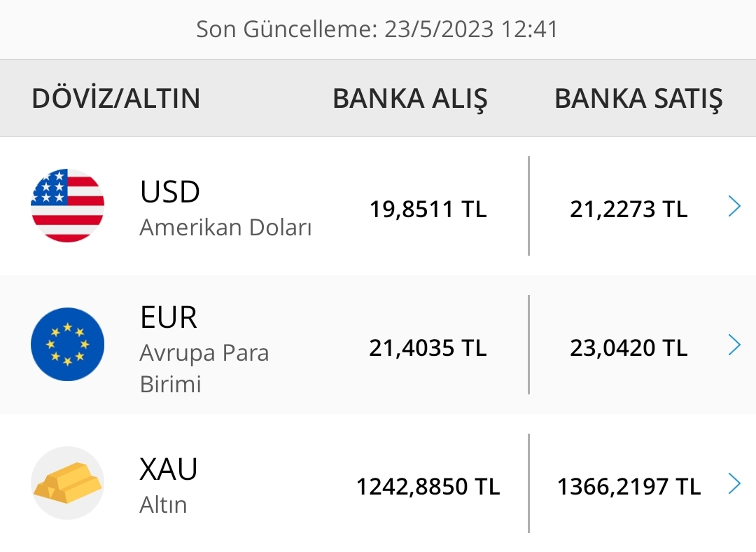Image resolution: width=756 pixels, height=552 pixels.
Task: Select the XAU gold label
Action: tap(168, 469)
